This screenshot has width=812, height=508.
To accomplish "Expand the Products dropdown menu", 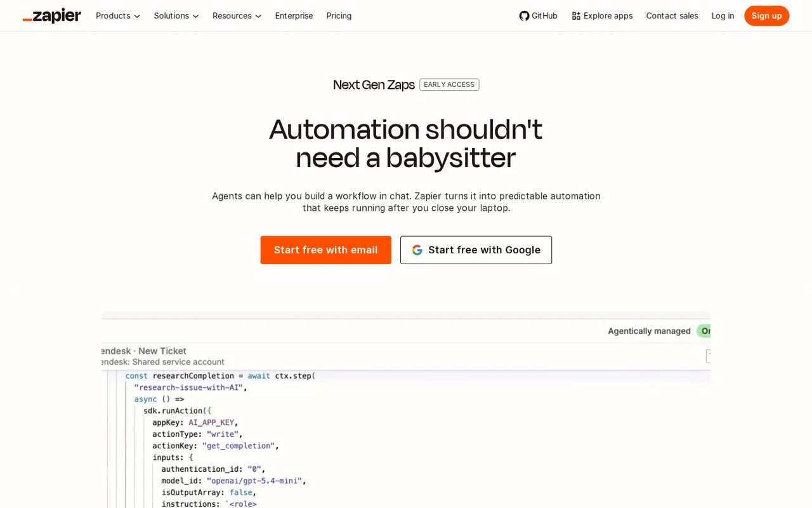I will [x=118, y=16].
